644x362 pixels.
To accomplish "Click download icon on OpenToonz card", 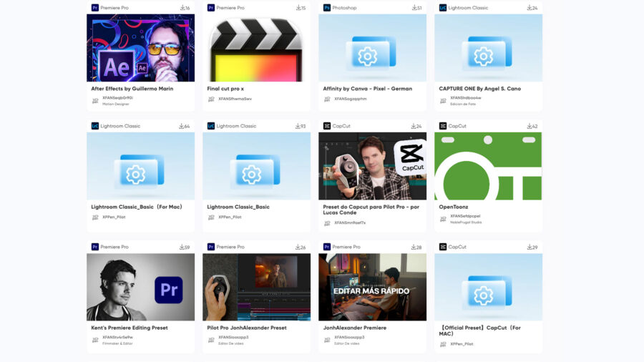I will point(530,126).
